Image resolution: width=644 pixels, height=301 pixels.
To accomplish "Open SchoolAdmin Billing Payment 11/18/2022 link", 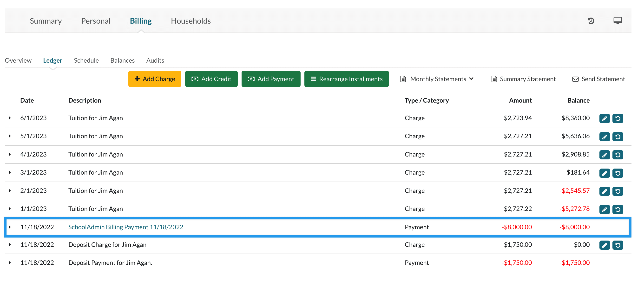I will click(x=125, y=227).
